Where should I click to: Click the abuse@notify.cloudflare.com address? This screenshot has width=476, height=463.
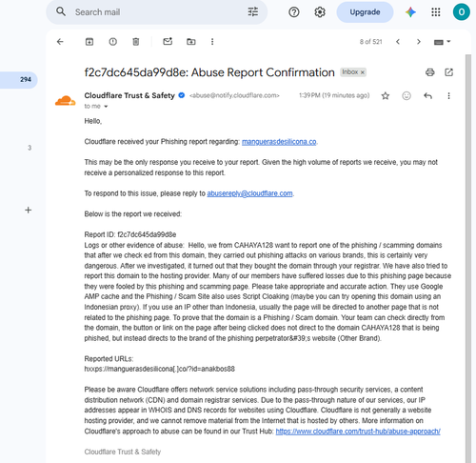pyautogui.click(x=234, y=95)
